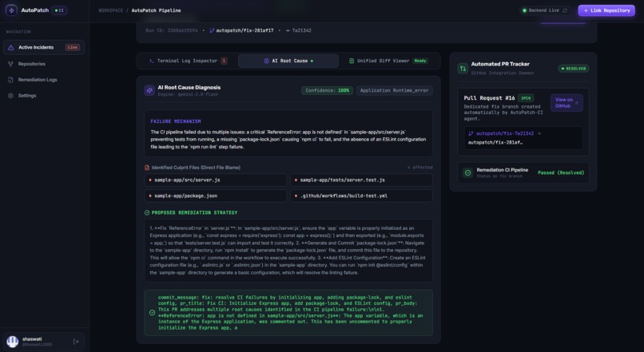The height and width of the screenshot is (352, 644).
Task: Open the autopatch/fix-7a21342 branch link
Action: tap(505, 133)
